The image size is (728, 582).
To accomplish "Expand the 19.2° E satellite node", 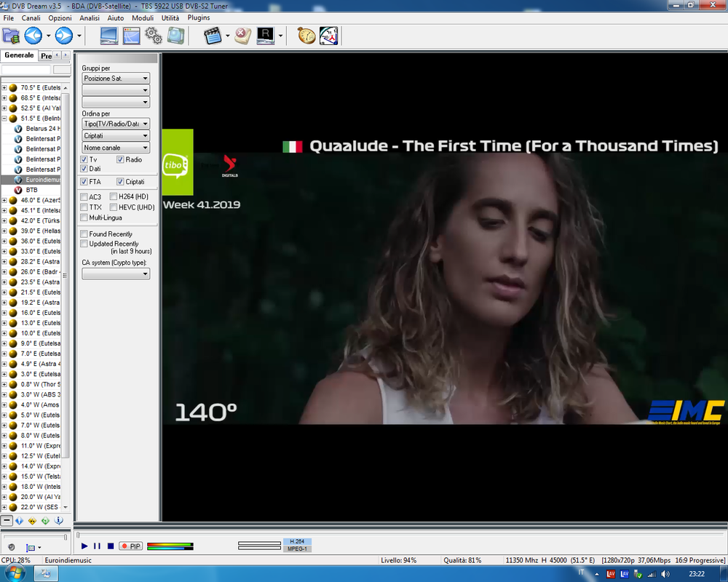I will click(4, 303).
